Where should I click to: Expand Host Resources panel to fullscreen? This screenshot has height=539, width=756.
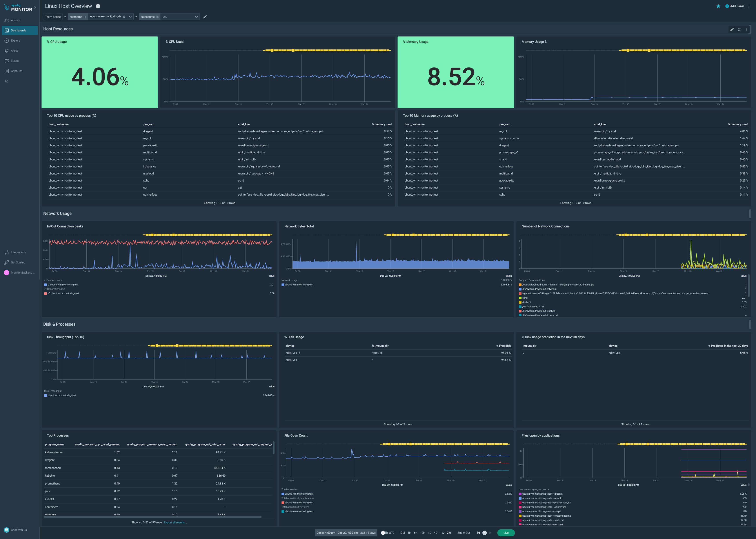point(739,29)
